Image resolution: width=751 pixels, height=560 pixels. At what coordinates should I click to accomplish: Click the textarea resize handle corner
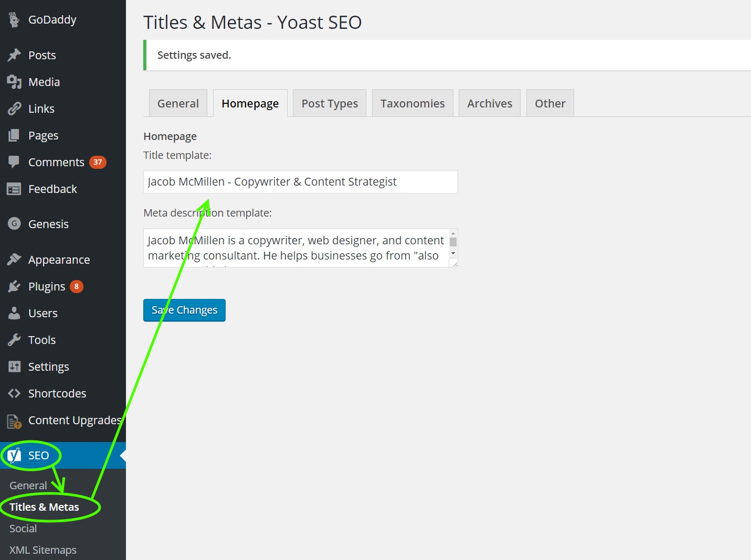tap(454, 263)
